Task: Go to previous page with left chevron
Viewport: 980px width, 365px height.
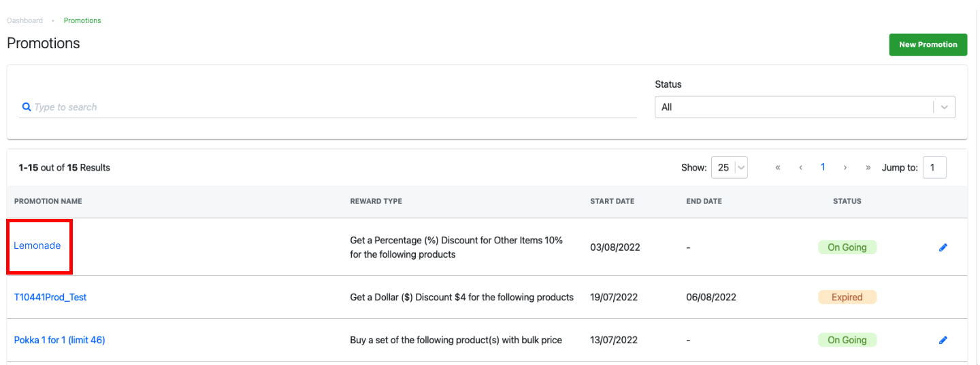Action: pyautogui.click(x=801, y=167)
